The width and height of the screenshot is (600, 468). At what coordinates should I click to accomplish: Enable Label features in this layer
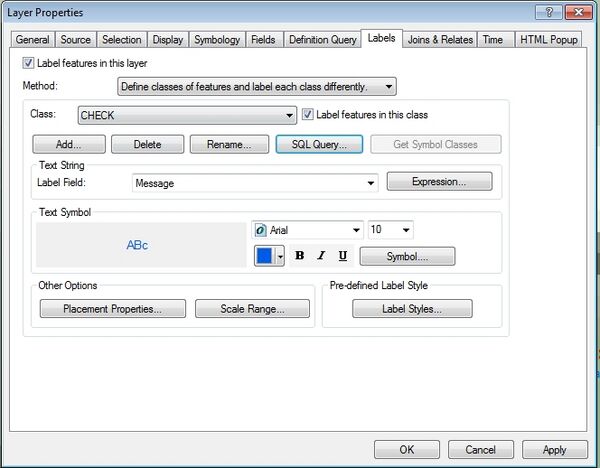(x=28, y=63)
